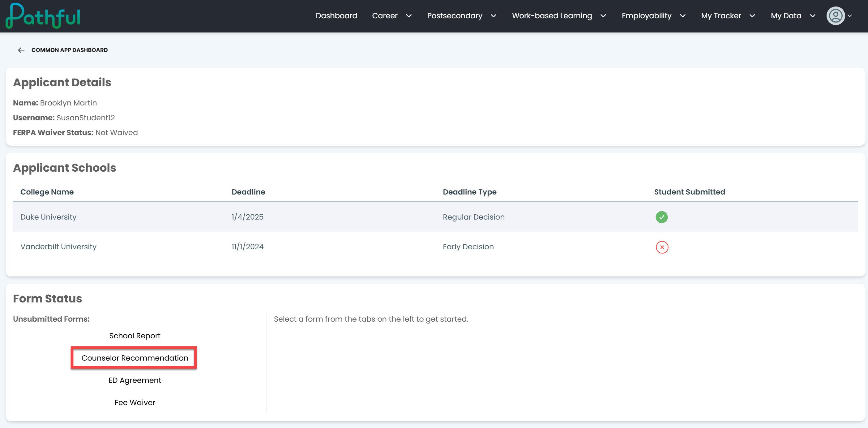Click the Duke University college name
868x428 pixels.
(x=48, y=217)
